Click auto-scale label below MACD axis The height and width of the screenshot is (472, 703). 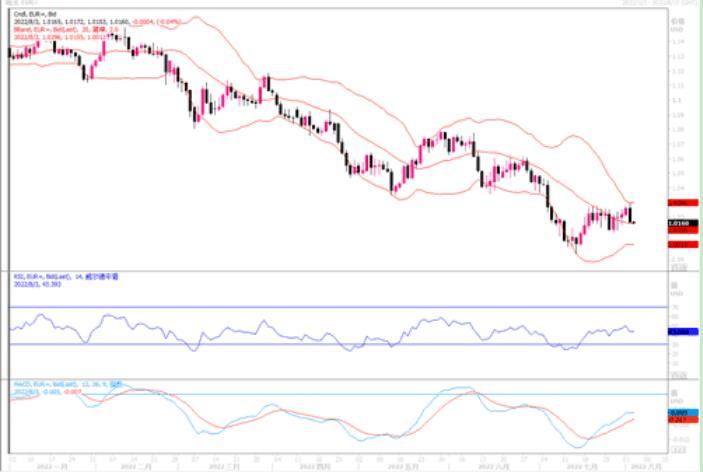[x=678, y=450]
